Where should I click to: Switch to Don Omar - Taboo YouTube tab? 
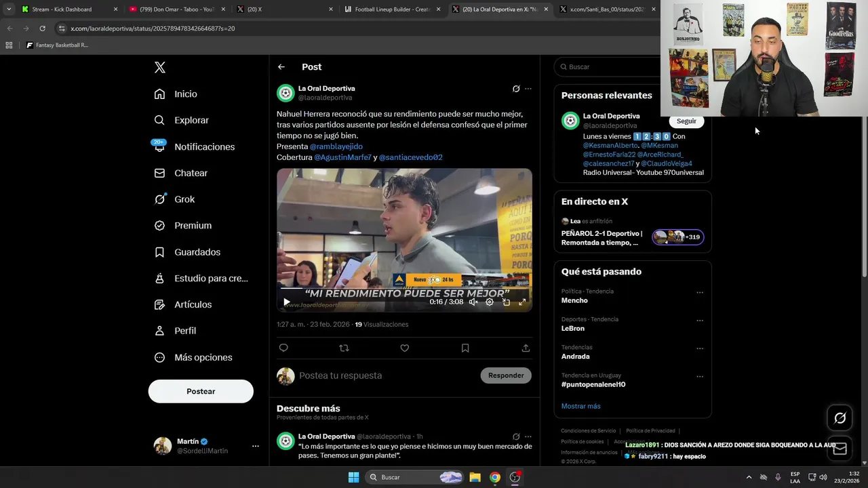click(177, 9)
